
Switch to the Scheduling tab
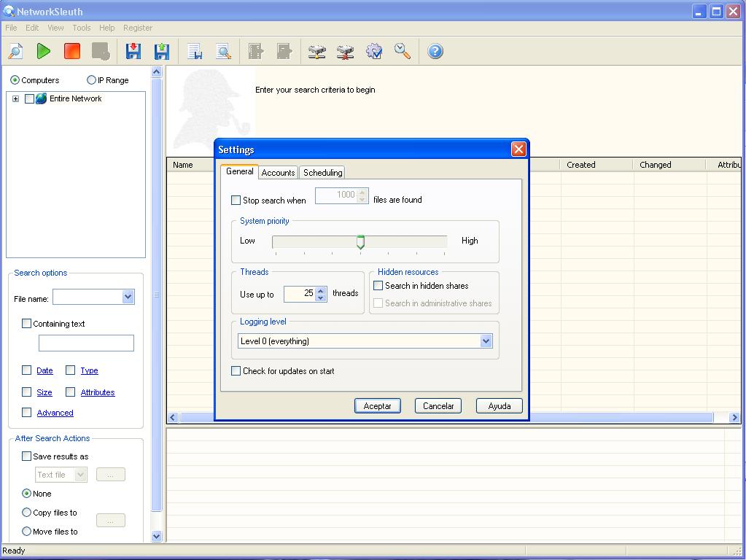point(322,172)
